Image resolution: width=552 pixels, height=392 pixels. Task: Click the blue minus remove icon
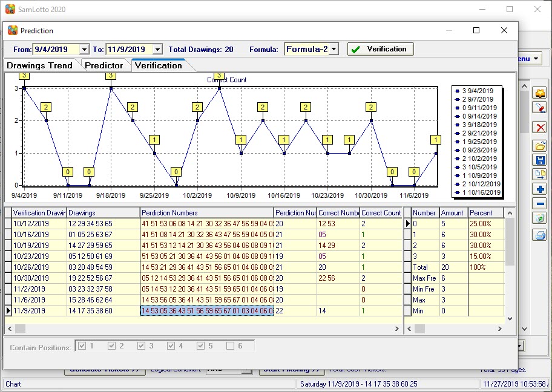pyautogui.click(x=540, y=204)
